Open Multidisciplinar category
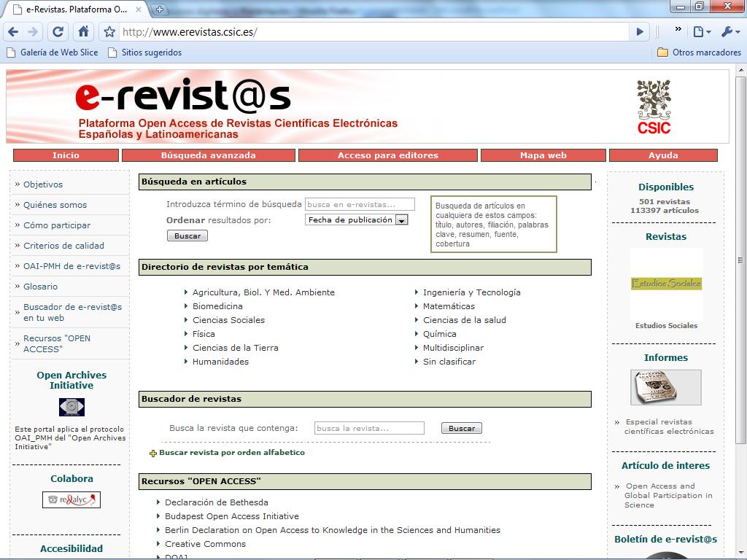747x560 pixels. (x=453, y=348)
